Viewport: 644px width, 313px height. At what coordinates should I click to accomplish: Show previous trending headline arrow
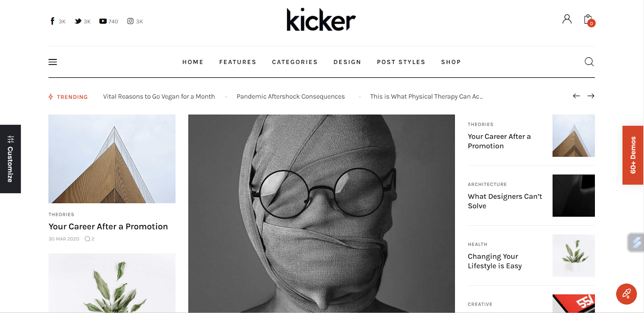point(576,96)
